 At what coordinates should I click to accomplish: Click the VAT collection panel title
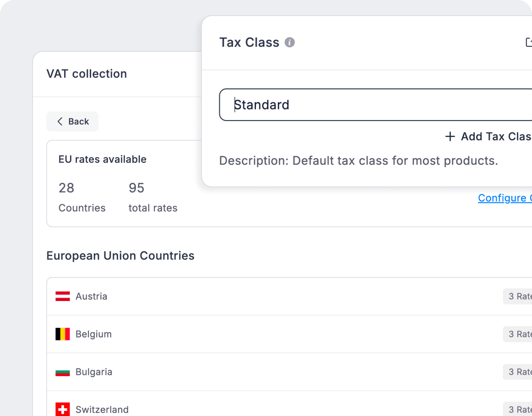(87, 74)
